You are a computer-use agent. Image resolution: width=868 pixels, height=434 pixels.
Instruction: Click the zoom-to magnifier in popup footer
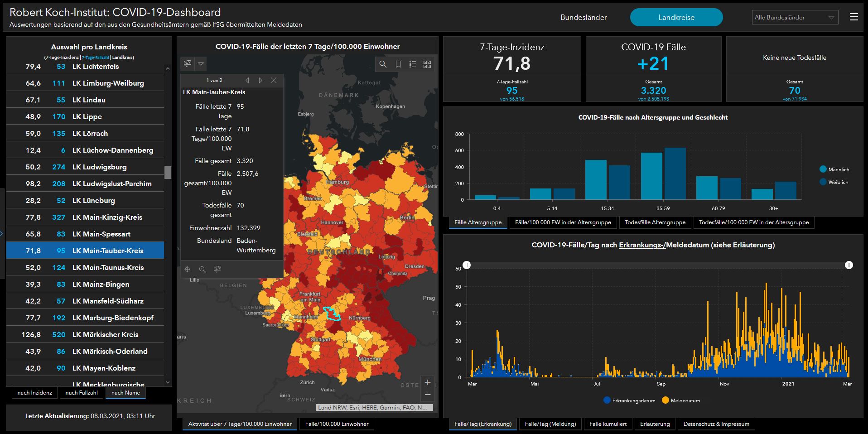(x=203, y=270)
